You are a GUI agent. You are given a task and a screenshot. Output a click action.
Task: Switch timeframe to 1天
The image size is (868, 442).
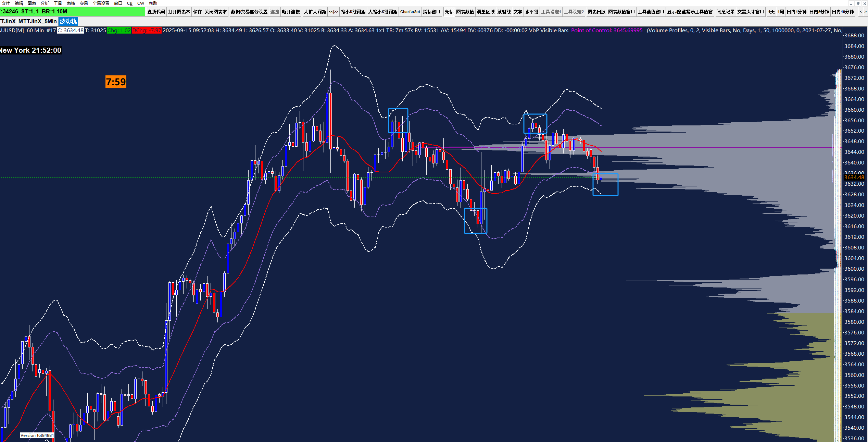click(x=771, y=12)
